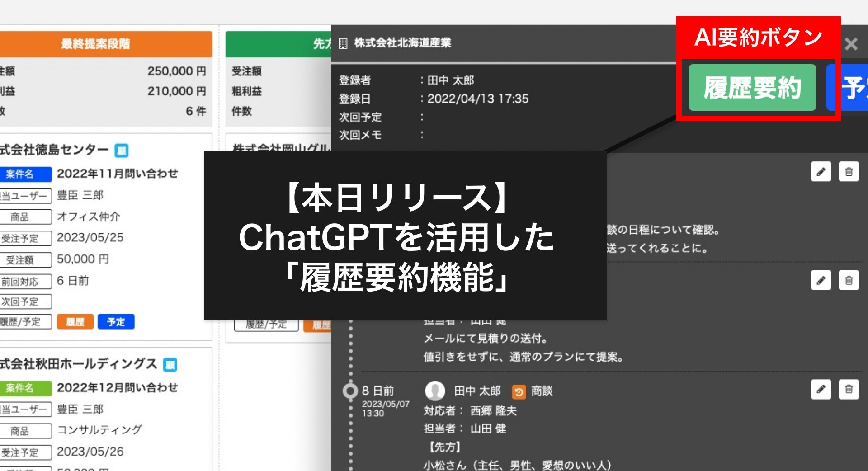Click the 50,000 円 order amount
This screenshot has width=868, height=471.
83,259
